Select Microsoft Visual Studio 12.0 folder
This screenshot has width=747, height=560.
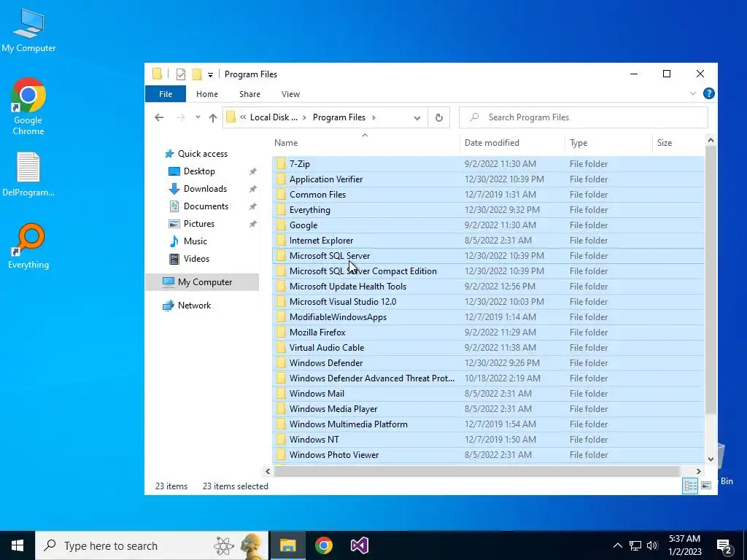(x=488, y=301)
